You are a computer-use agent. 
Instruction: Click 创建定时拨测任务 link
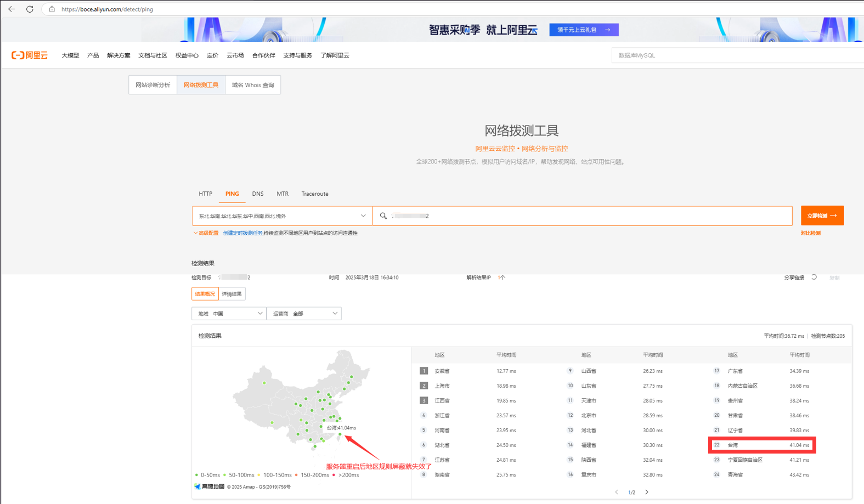[x=242, y=233]
